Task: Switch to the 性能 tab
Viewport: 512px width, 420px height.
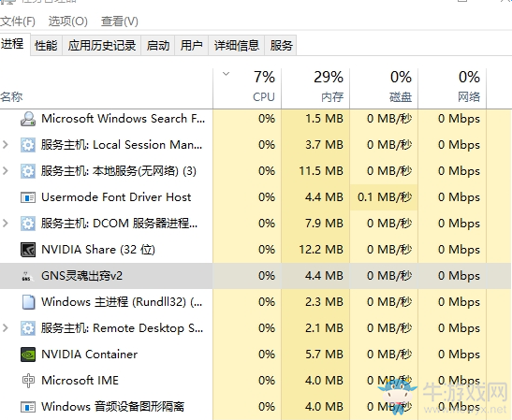Action: [46, 45]
